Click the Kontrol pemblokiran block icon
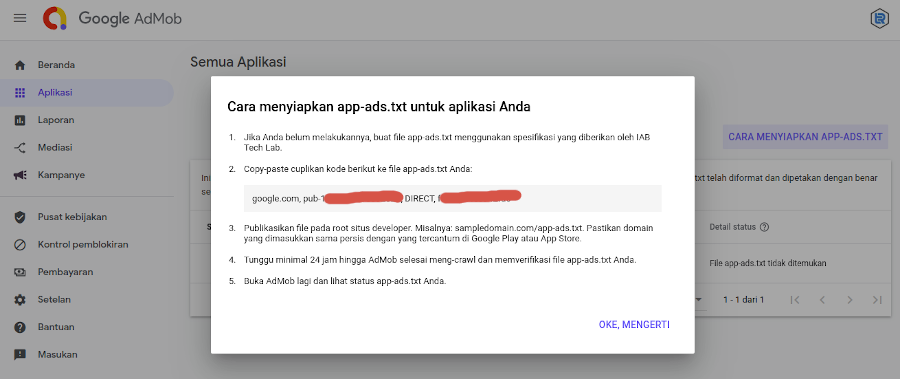Image resolution: width=900 pixels, height=379 pixels. coord(20,245)
